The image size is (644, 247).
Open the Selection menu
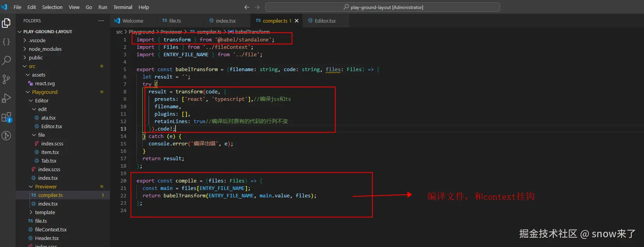pyautogui.click(x=52, y=7)
